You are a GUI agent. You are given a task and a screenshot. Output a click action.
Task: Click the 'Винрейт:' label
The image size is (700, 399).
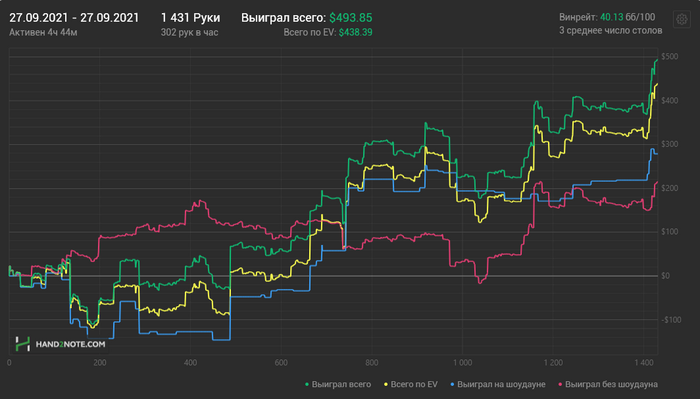click(578, 17)
